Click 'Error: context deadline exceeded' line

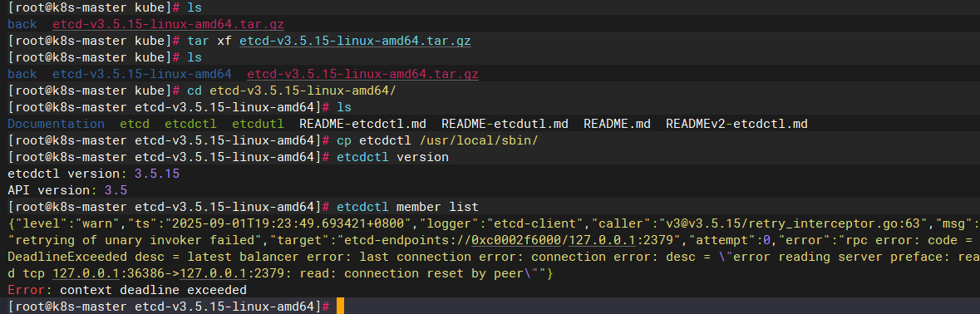point(127,289)
